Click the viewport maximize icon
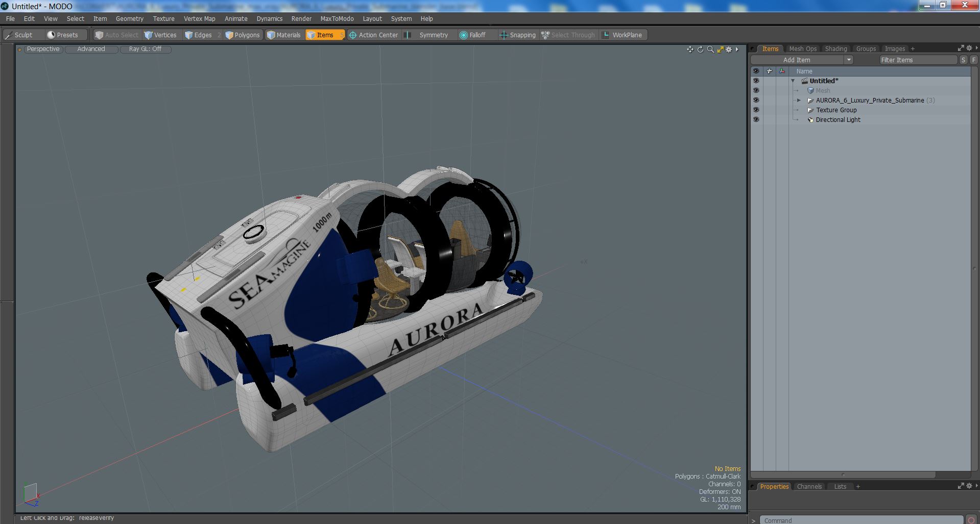Viewport: 980px width, 524px height. click(720, 49)
